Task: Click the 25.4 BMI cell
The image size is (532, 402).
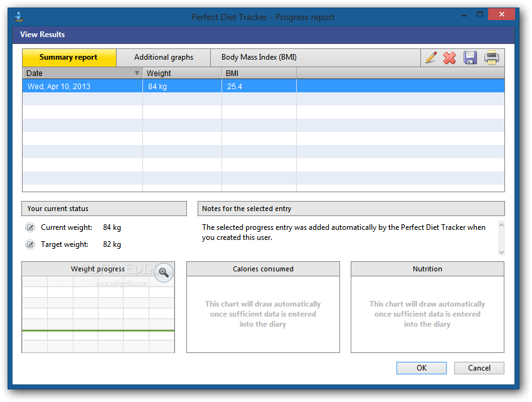Action: click(259, 86)
